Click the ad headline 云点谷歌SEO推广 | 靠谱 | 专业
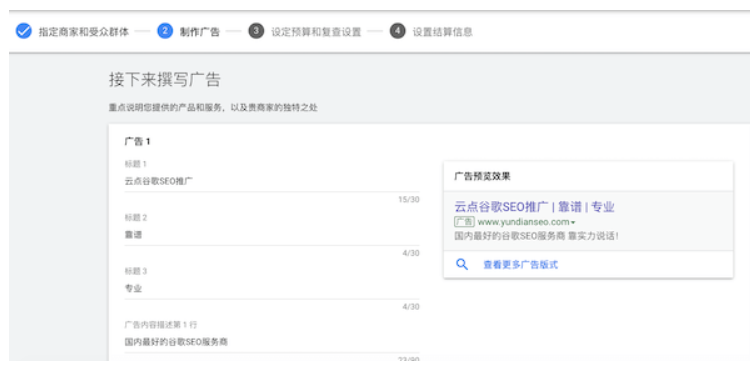750x381 pixels. tap(534, 207)
